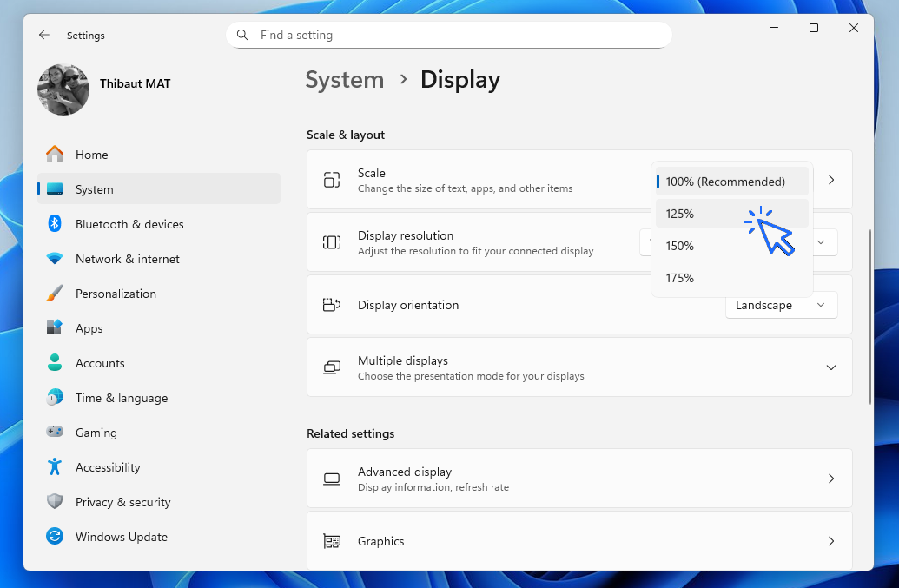Screen dimensions: 899x588
Task: Click the Gaming controller icon
Action: point(55,433)
